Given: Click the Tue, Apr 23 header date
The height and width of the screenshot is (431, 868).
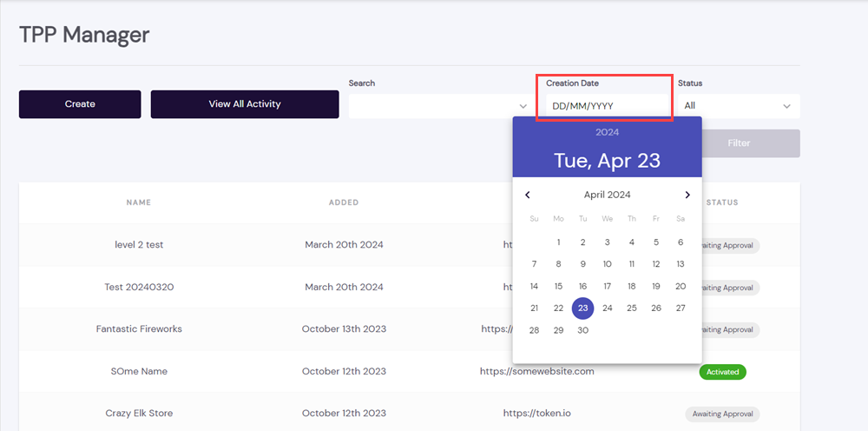Looking at the screenshot, I should [607, 161].
